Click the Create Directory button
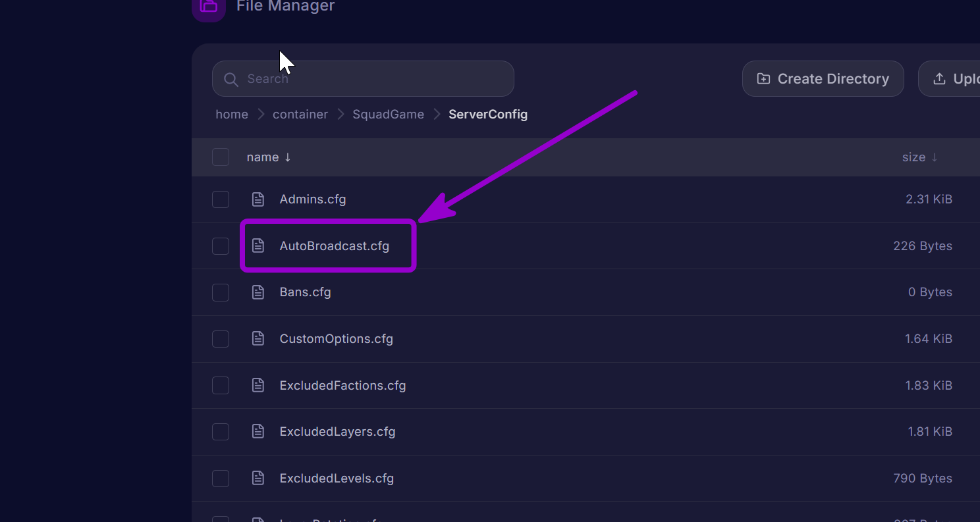The height and width of the screenshot is (522, 980). tap(823, 79)
